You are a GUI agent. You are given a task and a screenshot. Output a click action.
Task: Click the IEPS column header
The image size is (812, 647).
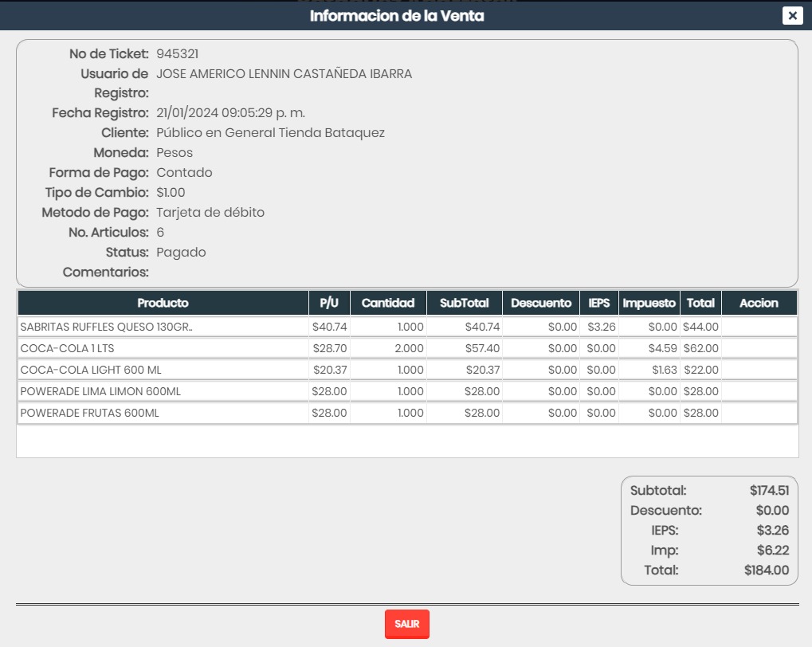pyautogui.click(x=598, y=304)
